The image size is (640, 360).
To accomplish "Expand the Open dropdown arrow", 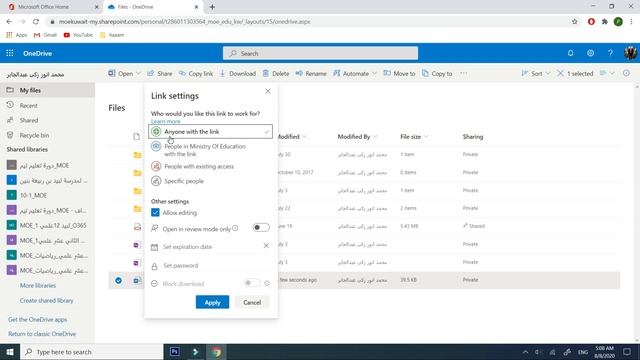I will [x=138, y=73].
